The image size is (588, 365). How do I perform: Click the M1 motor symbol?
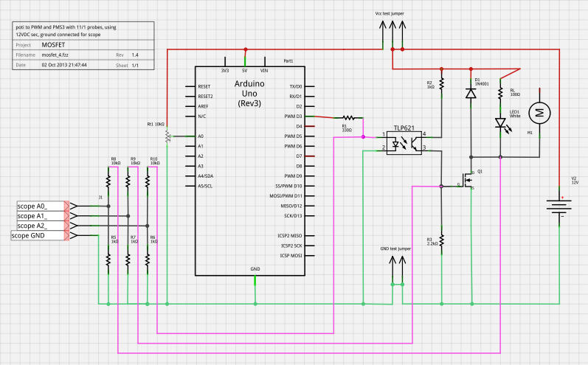pyautogui.click(x=539, y=113)
